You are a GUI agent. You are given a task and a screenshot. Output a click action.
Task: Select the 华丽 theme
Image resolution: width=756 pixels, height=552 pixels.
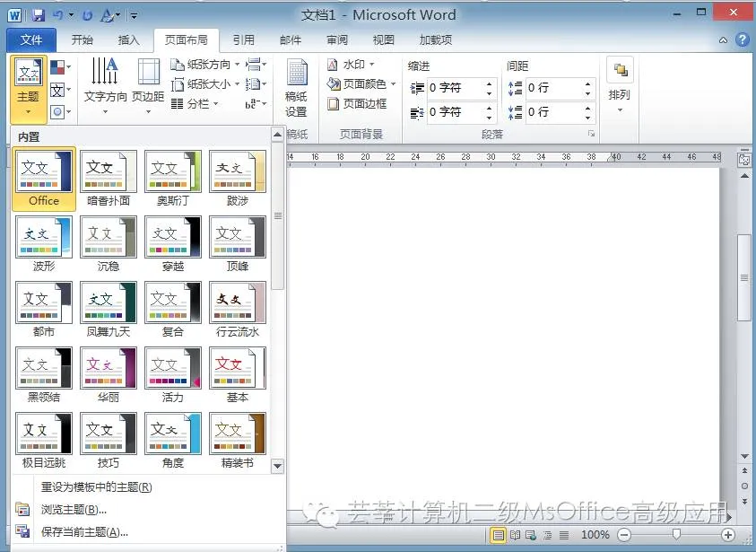pyautogui.click(x=109, y=375)
